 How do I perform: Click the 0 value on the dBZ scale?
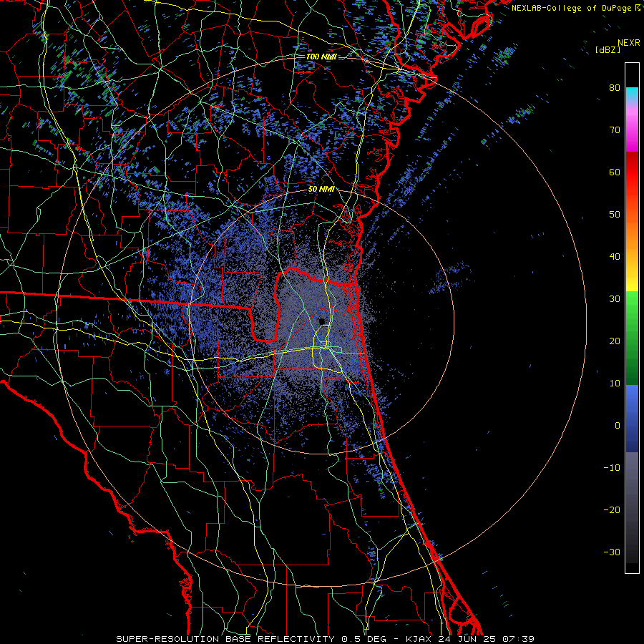(618, 426)
